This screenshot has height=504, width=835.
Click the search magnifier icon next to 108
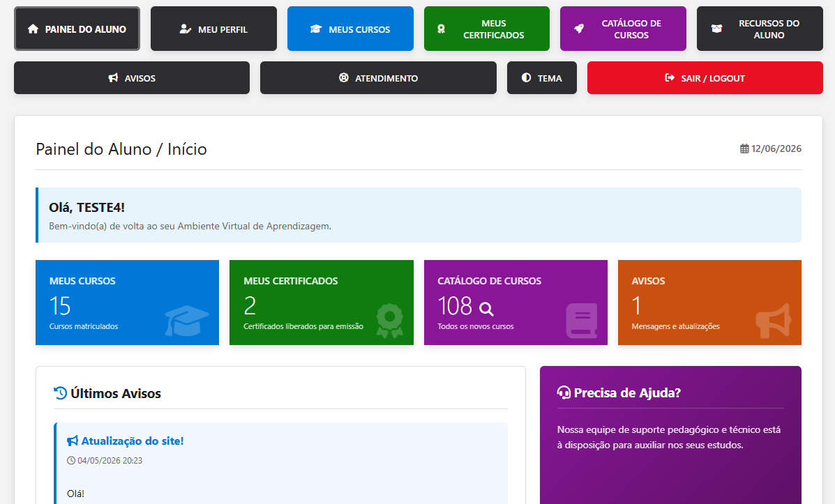pos(486,309)
